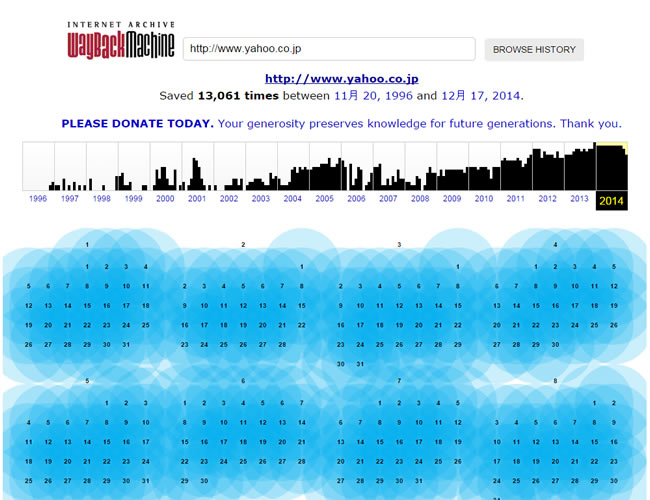Select highlighted year 2014 on timeline
Viewport: 650px width, 500px height.
click(x=611, y=201)
